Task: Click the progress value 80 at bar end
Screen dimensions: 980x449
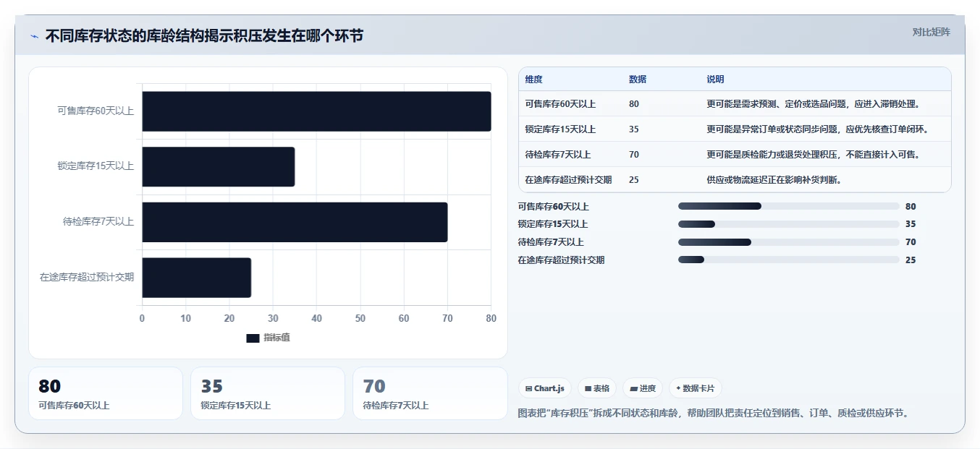Action: pyautogui.click(x=911, y=207)
